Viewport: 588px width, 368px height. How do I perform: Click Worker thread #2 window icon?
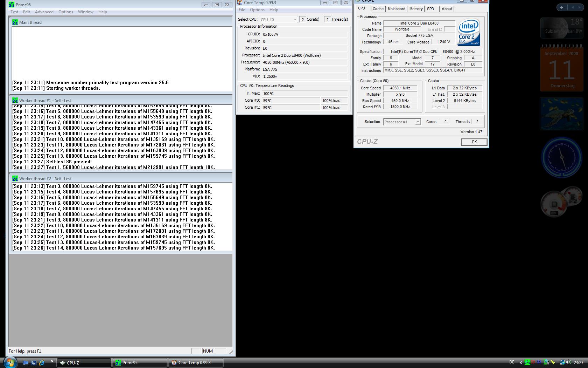coord(15,178)
